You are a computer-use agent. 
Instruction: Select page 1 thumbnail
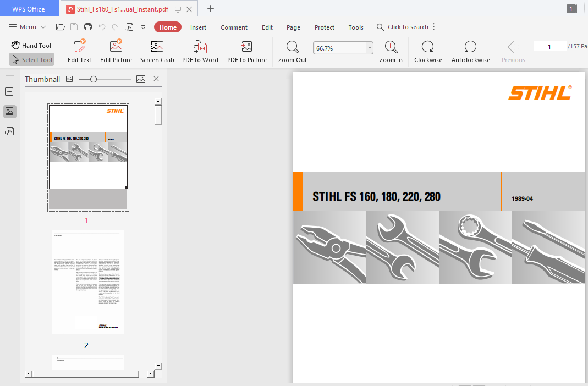coord(88,157)
